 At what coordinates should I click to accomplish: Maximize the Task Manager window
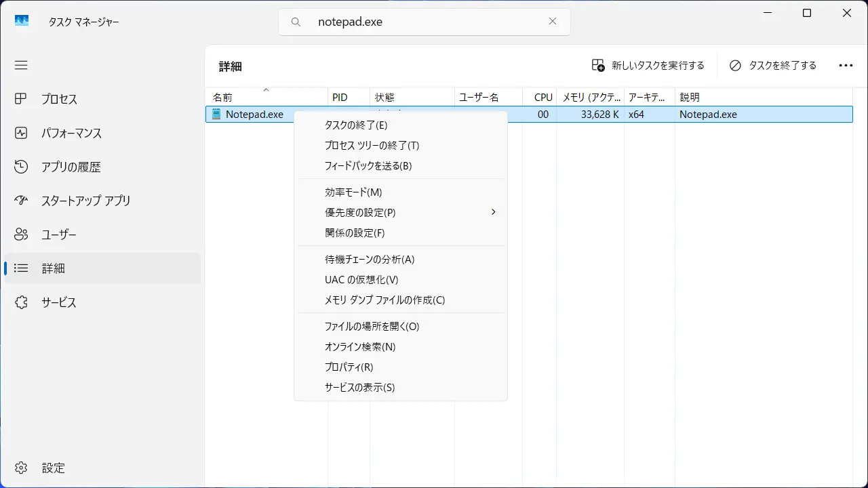tap(807, 13)
